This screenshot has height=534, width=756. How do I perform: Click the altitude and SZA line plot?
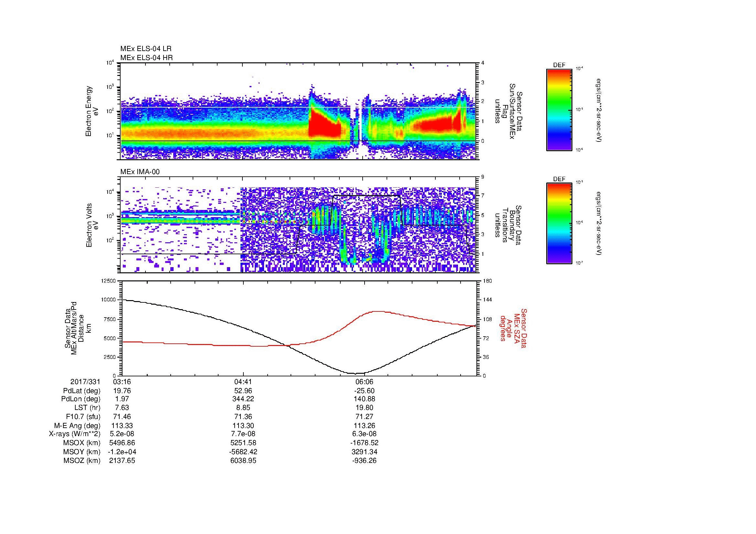(x=299, y=328)
